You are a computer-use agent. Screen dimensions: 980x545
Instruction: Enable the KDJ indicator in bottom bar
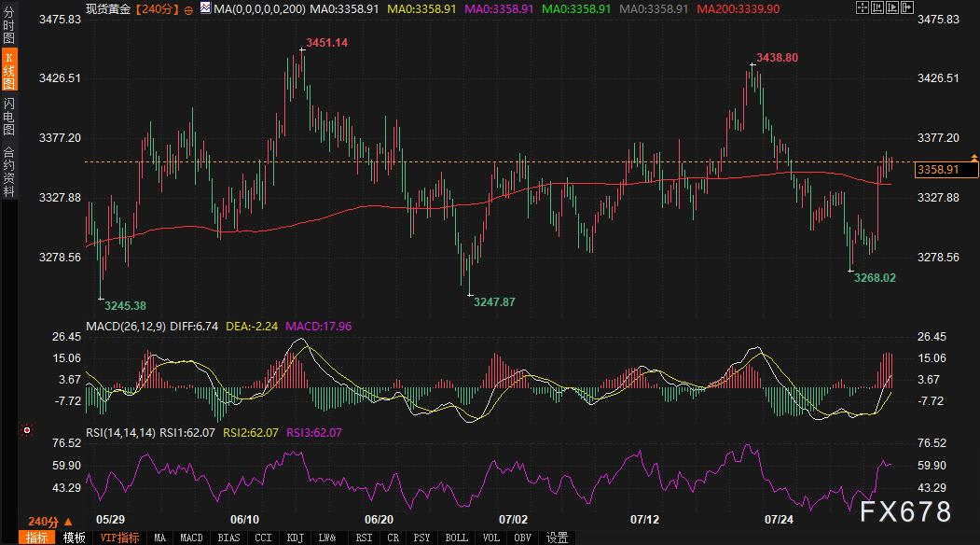coord(295,538)
